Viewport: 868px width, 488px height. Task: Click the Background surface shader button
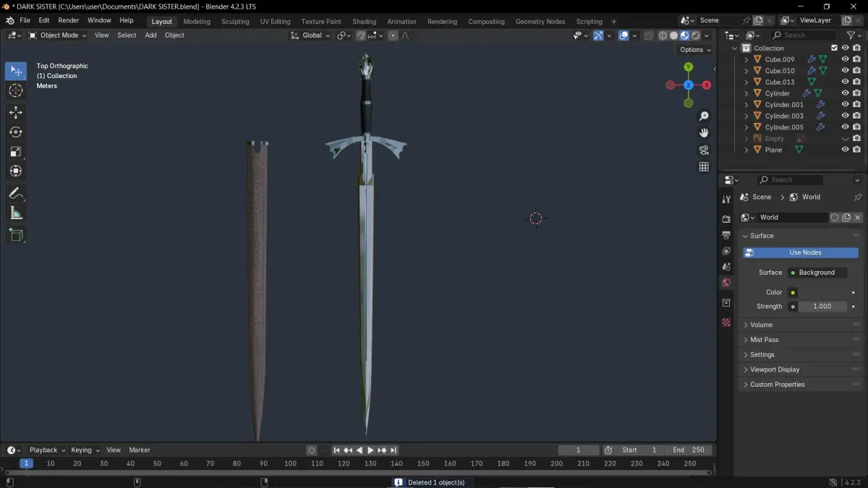(x=817, y=273)
